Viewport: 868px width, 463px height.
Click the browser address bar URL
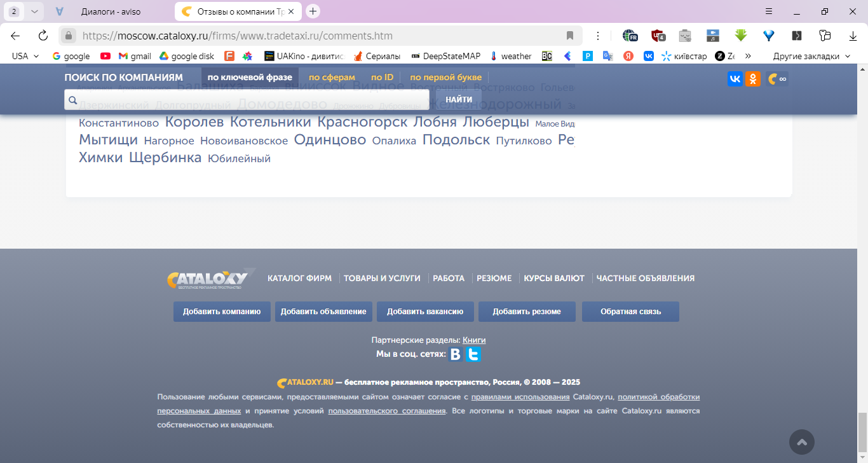coord(238,36)
